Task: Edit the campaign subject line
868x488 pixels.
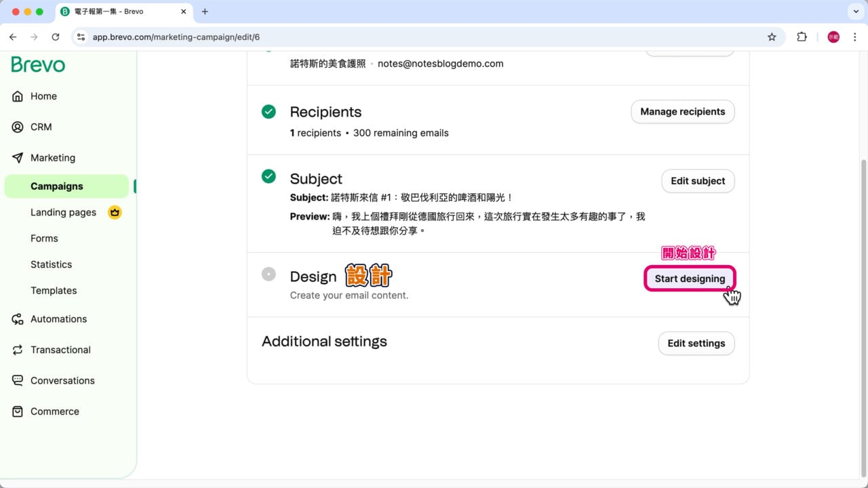Action: pos(698,181)
